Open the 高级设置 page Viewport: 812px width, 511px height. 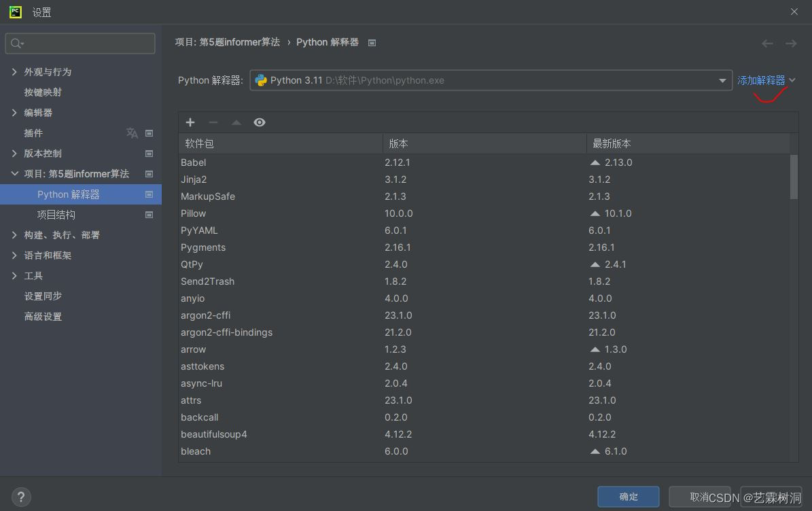click(x=43, y=317)
